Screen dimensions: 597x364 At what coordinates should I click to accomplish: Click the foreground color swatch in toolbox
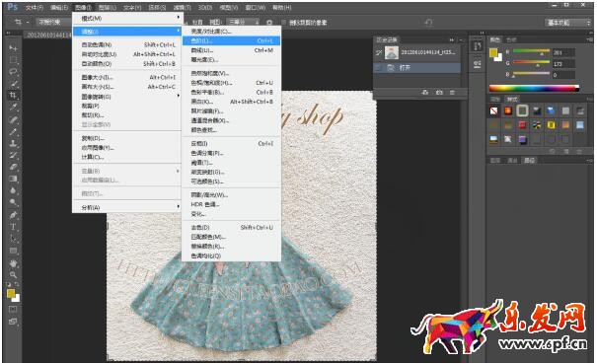coord(11,294)
